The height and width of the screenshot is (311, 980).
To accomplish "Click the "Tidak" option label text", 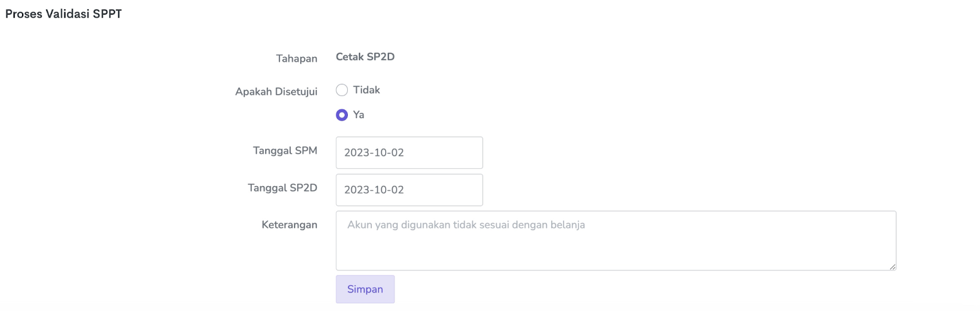I will point(366,90).
